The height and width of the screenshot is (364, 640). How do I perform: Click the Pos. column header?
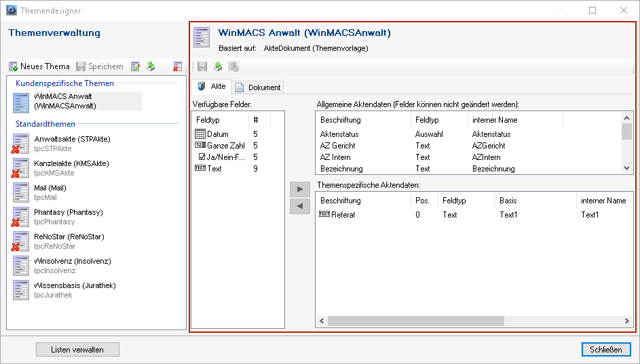(x=424, y=201)
